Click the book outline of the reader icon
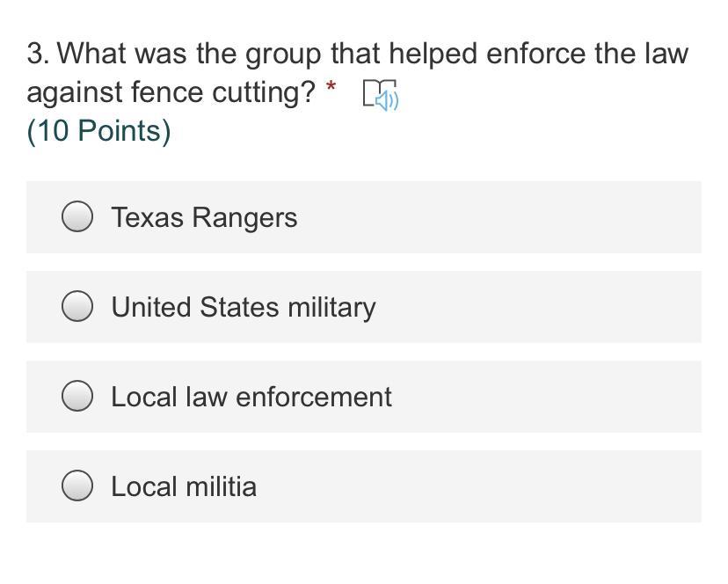Image resolution: width=728 pixels, height=584 pixels. click(370, 89)
